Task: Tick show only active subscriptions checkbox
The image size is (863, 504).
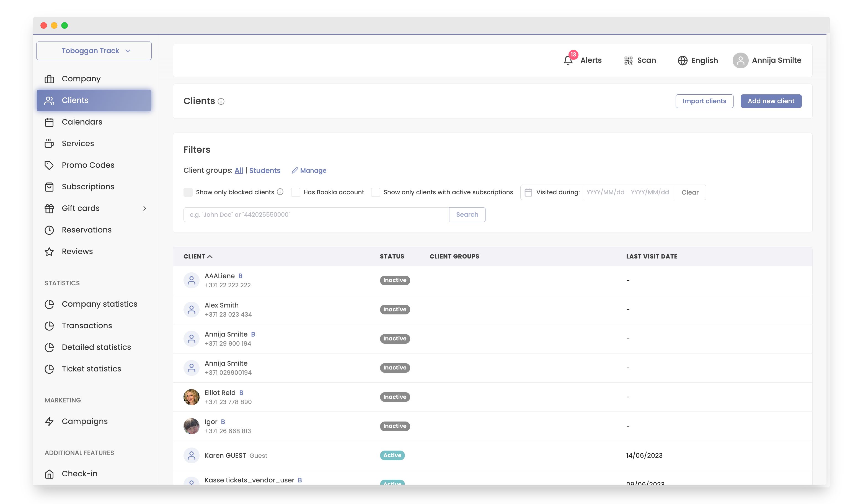Action: coord(376,192)
